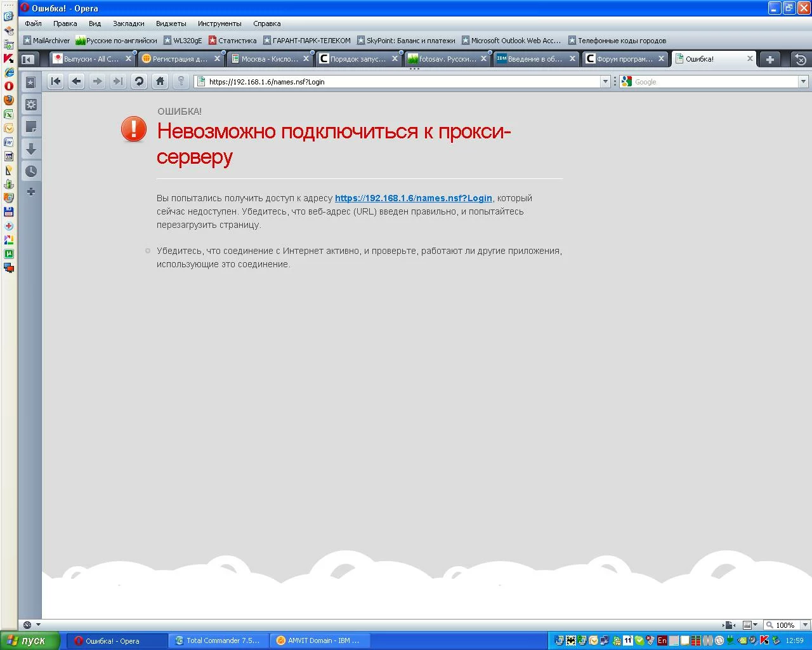
Task: Expand the address bar history dropdown
Action: 605,81
